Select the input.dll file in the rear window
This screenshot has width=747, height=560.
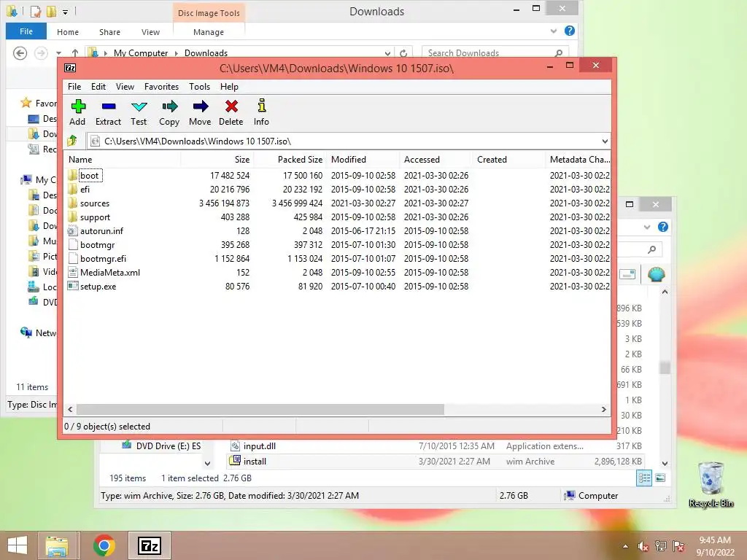click(260, 446)
